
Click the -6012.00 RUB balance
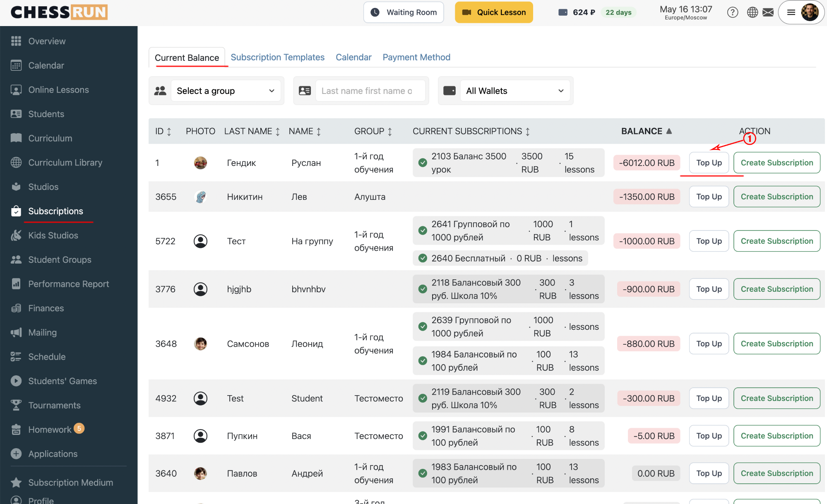pyautogui.click(x=647, y=163)
